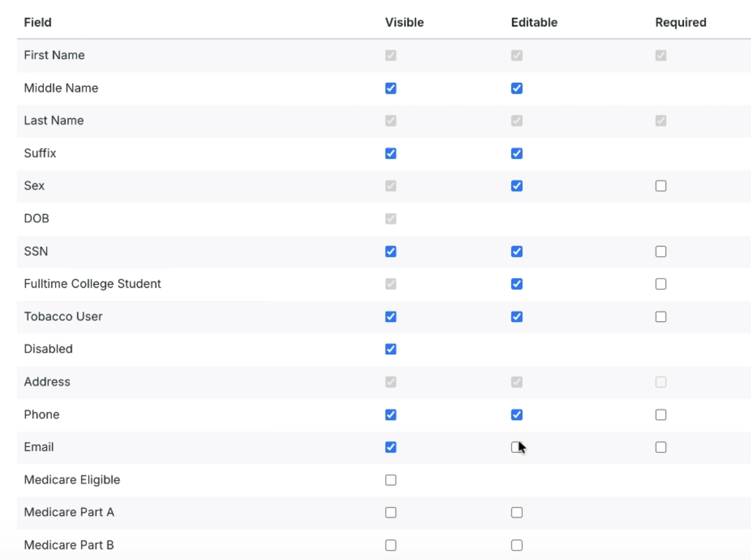Image resolution: width=751 pixels, height=560 pixels.
Task: Click the Editable column header
Action: [x=534, y=22]
